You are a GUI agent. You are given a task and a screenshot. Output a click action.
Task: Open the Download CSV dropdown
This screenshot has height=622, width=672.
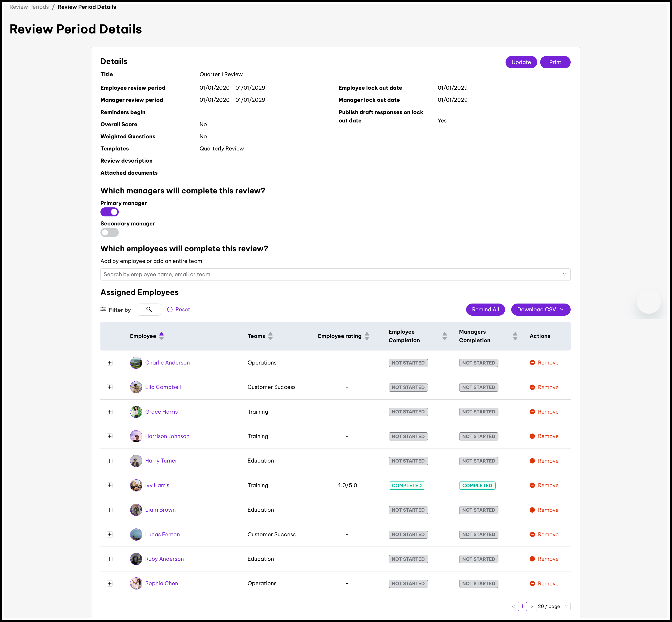click(x=540, y=309)
